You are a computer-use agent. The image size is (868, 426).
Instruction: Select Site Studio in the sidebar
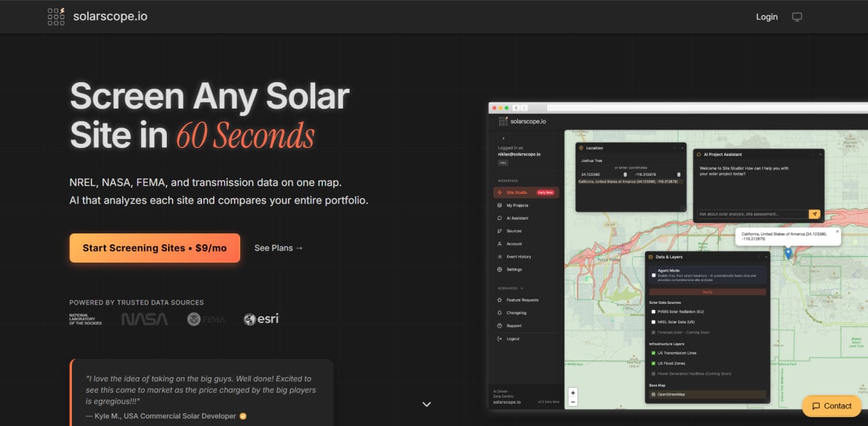[526, 193]
